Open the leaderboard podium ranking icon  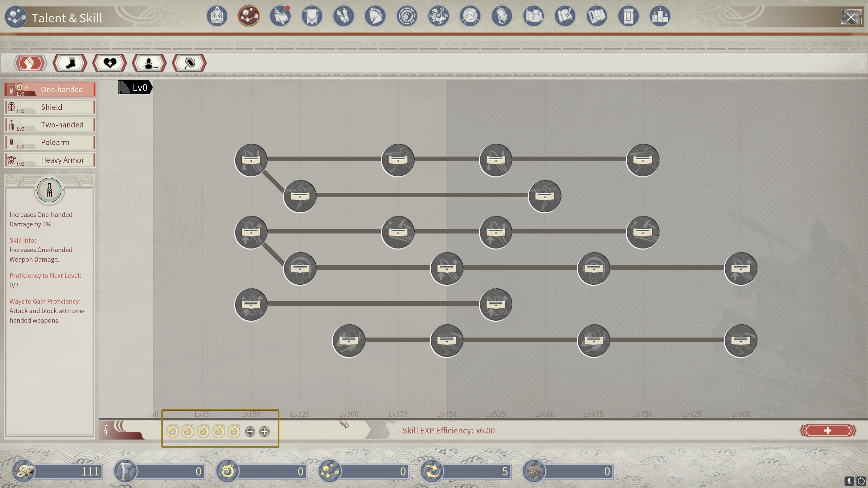point(660,16)
